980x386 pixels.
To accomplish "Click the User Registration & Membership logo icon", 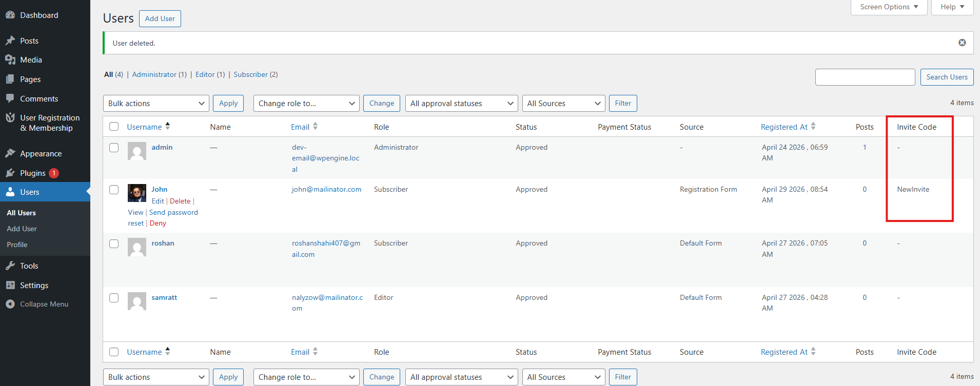I will tap(10, 118).
